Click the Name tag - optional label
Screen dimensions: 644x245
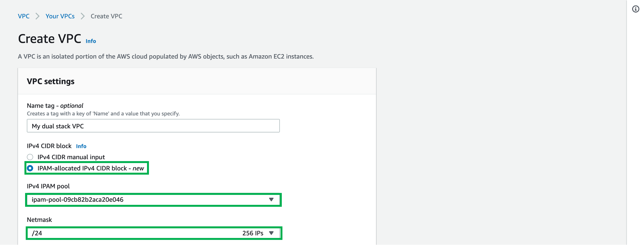[55, 105]
